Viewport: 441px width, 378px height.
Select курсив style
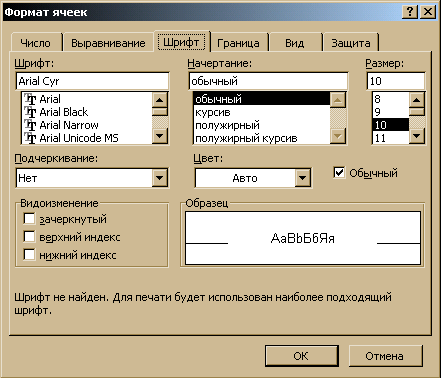tap(262, 112)
